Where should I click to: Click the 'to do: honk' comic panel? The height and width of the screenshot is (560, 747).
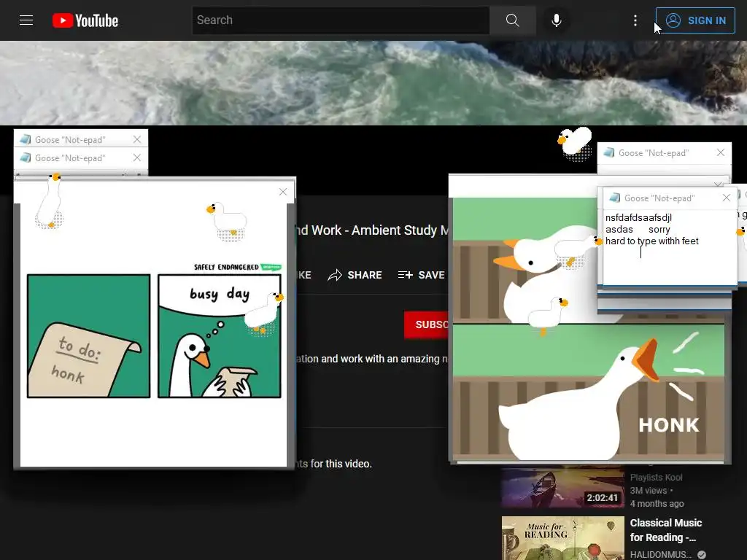[x=88, y=335]
